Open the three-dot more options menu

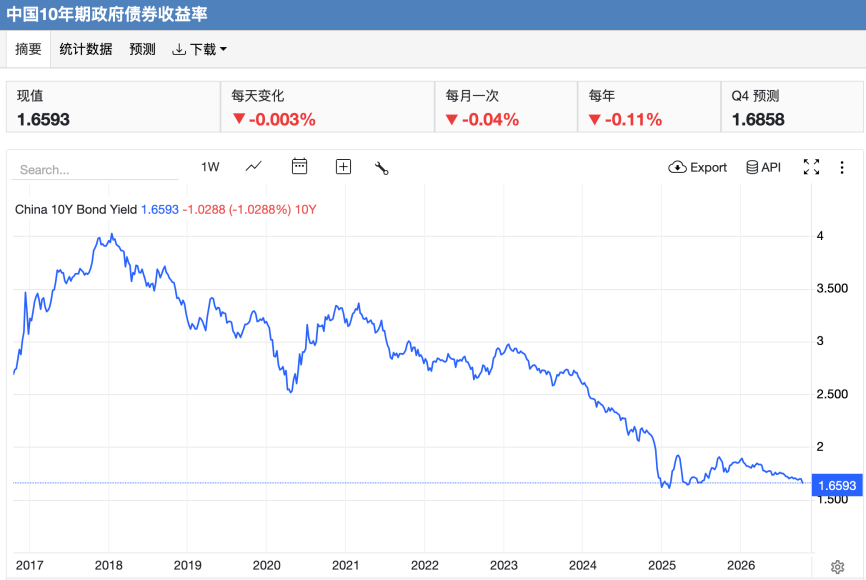pyautogui.click(x=842, y=167)
